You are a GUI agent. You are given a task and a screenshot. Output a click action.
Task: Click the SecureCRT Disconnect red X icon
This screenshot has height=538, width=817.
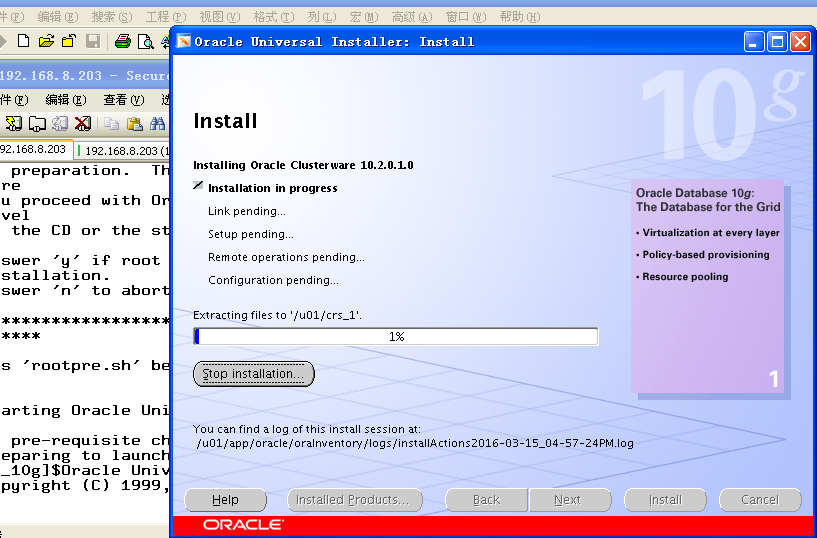click(x=83, y=123)
